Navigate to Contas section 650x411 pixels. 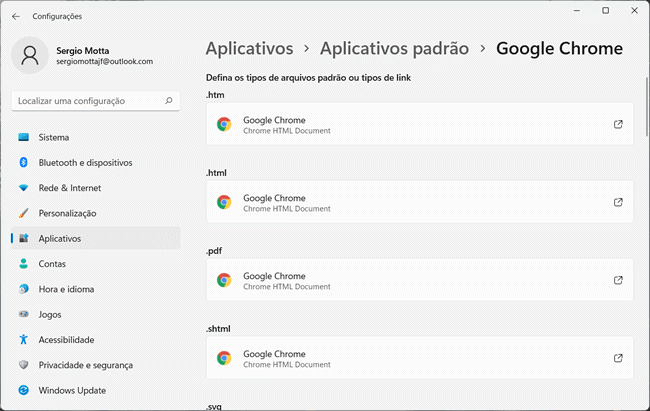52,264
